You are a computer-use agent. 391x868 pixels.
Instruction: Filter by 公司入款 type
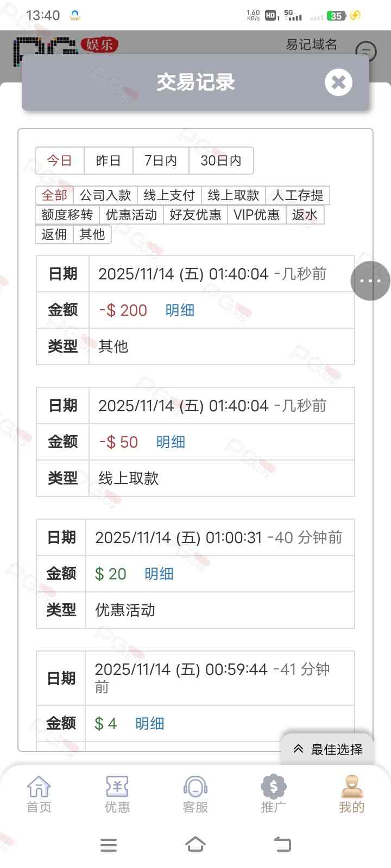(105, 195)
